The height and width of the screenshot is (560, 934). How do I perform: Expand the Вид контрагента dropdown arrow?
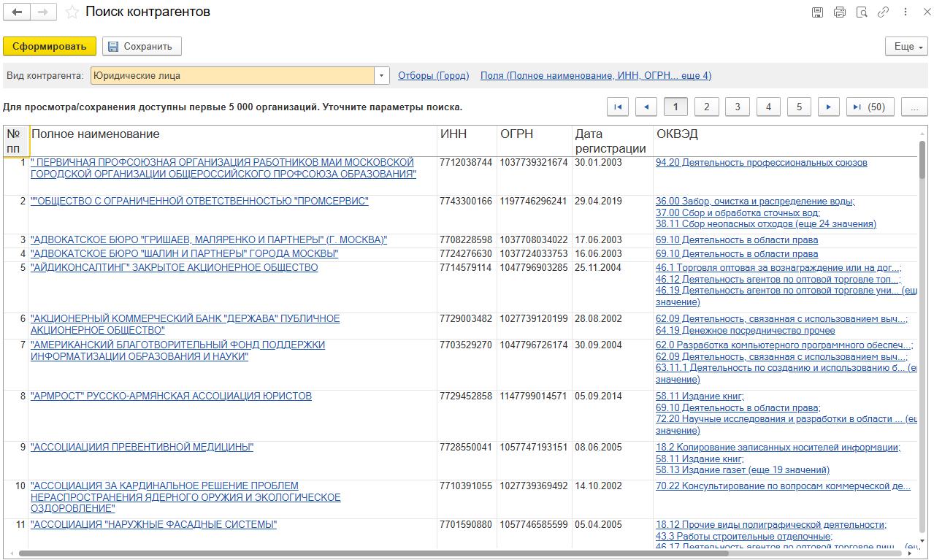(382, 75)
